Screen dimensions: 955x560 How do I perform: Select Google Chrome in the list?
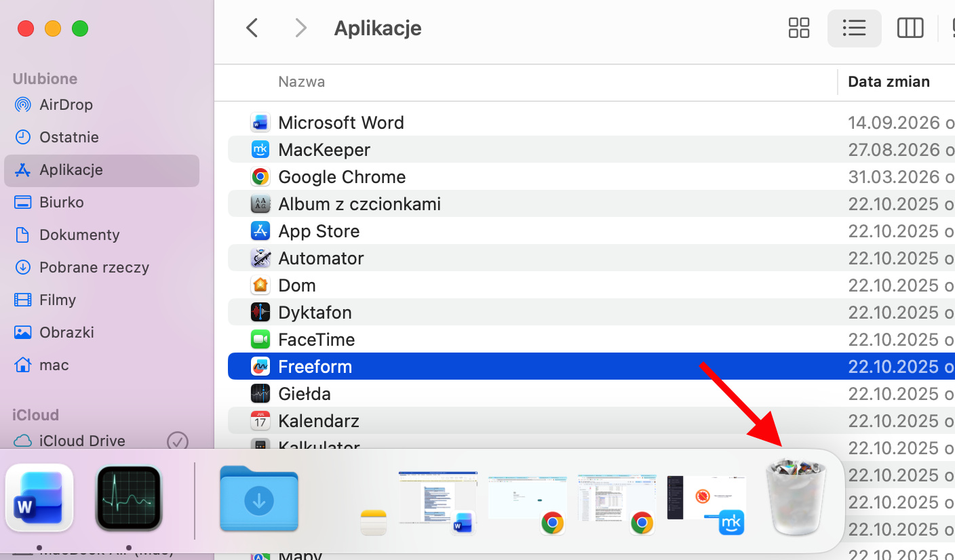tap(591, 177)
